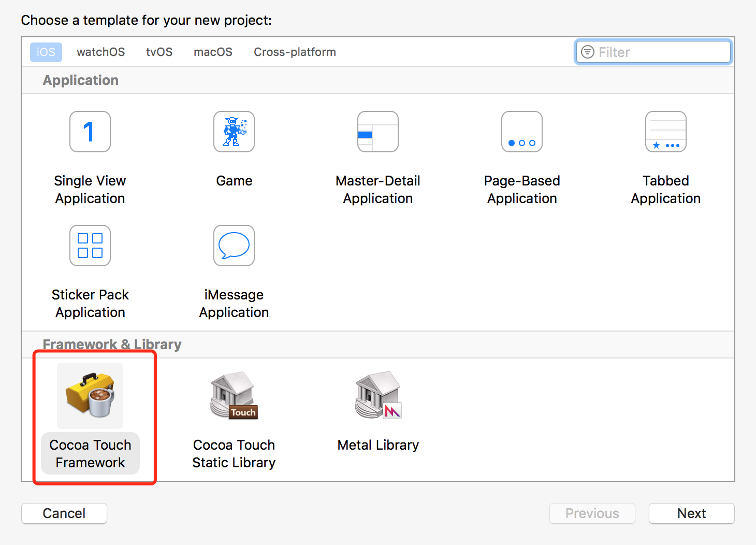Pick the iMessage Application speech bubble icon
Screen dimensions: 756x545
pos(234,246)
